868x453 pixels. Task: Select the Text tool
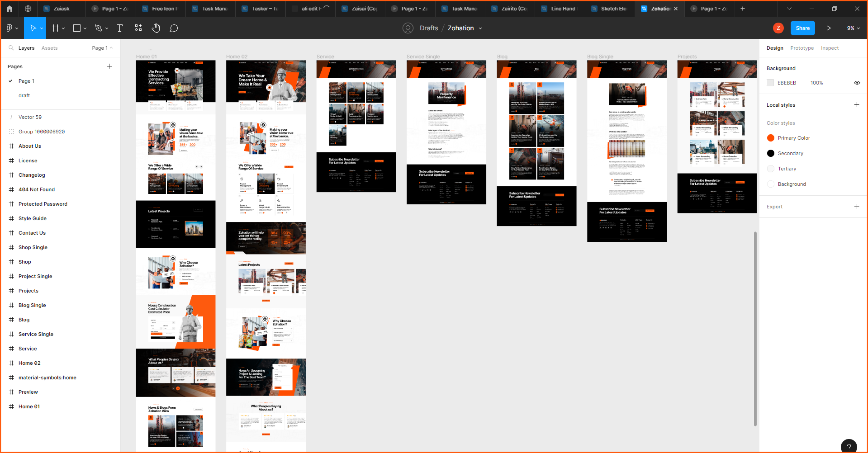pos(119,28)
